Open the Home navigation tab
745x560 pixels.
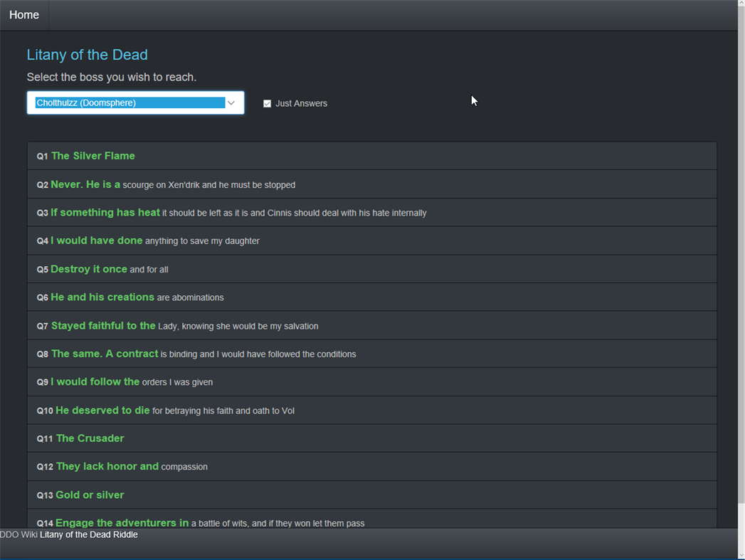coord(24,15)
